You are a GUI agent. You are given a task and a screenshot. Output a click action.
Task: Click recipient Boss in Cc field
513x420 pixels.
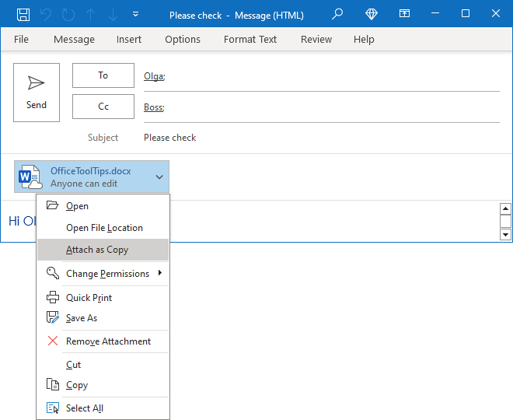point(154,107)
